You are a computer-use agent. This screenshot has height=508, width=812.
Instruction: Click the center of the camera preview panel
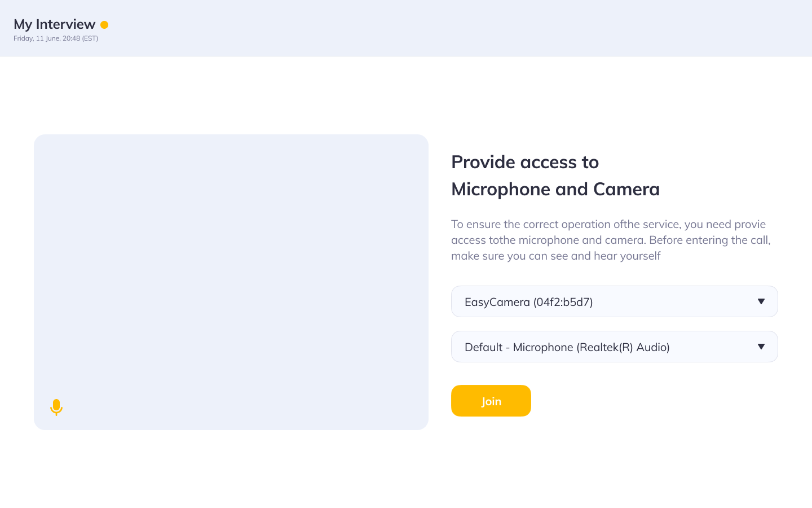click(231, 282)
